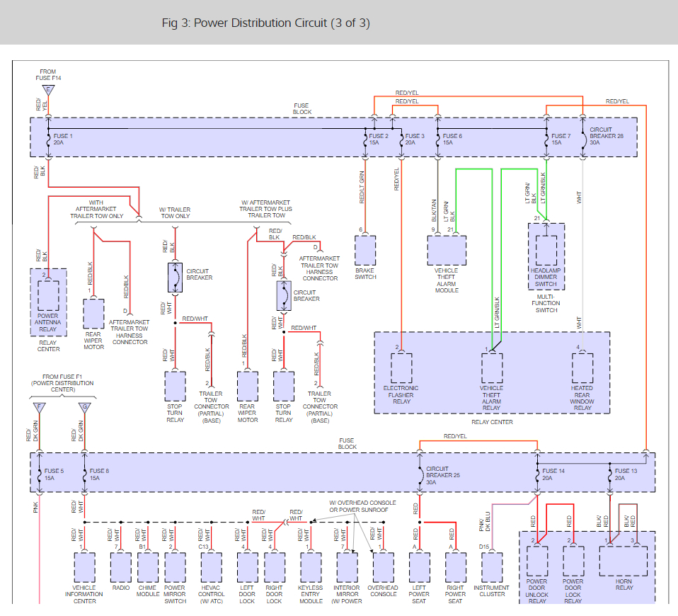Screen dimensions: 678x616
Task: Select the Left Power Seat box
Action: point(420,566)
